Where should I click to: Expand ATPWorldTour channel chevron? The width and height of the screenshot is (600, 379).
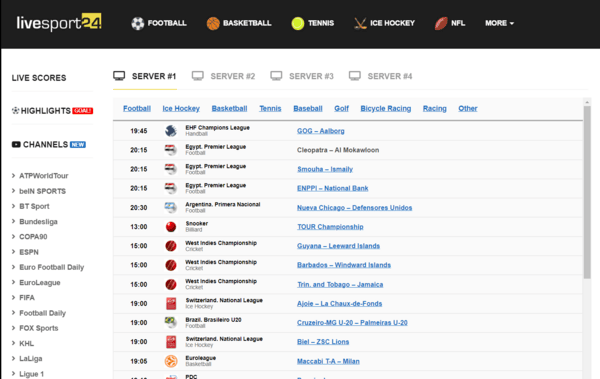[x=13, y=175]
